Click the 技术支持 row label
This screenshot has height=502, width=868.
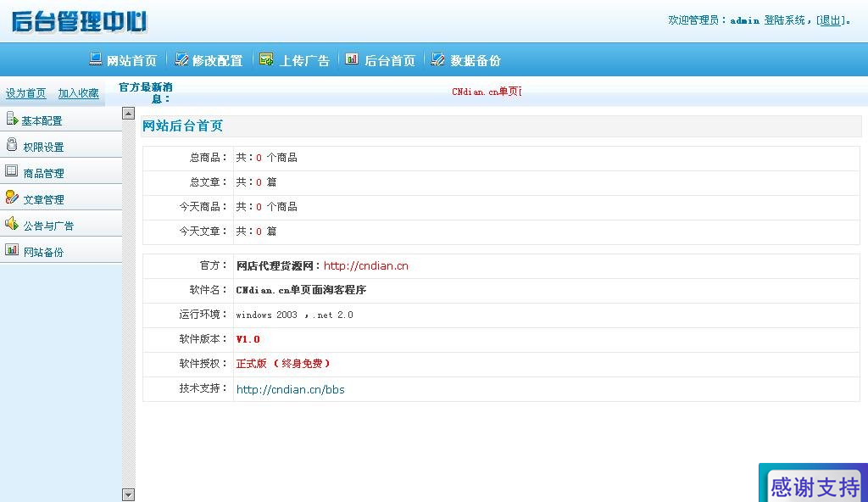203,388
